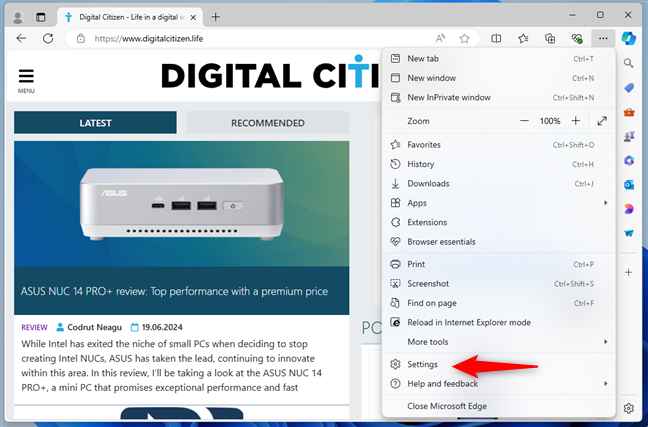648x427 pixels.
Task: Expand the More tools submenu
Action: [x=498, y=342]
